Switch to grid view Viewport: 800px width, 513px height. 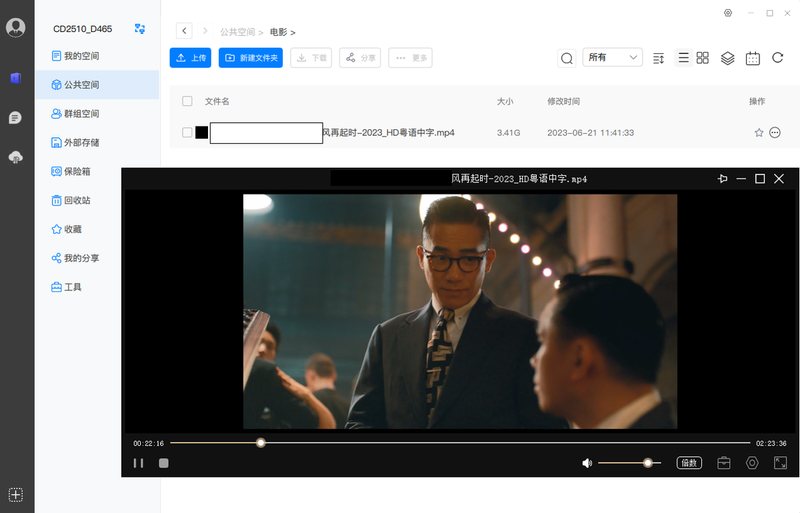703,58
